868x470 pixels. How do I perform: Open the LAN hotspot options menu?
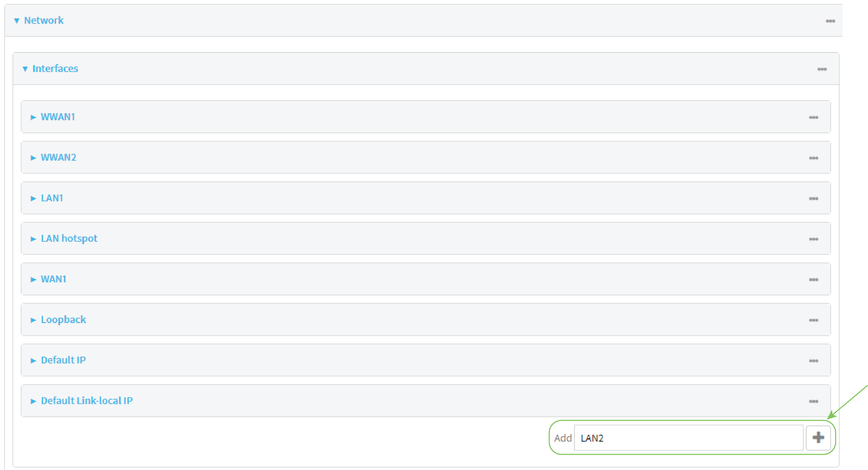pos(814,239)
